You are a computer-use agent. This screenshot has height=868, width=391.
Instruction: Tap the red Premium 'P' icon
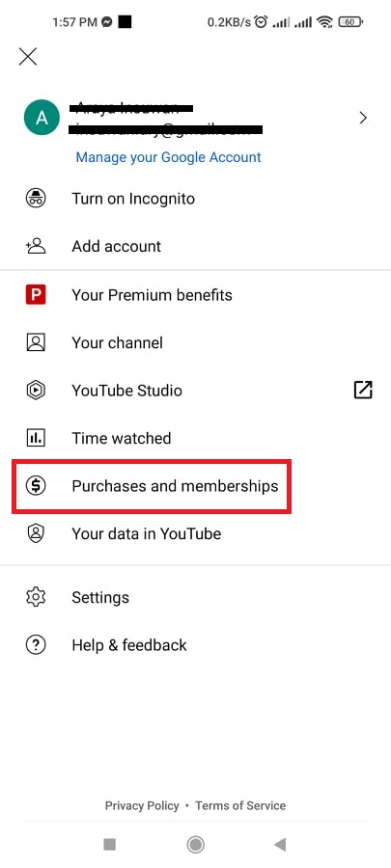(x=36, y=295)
